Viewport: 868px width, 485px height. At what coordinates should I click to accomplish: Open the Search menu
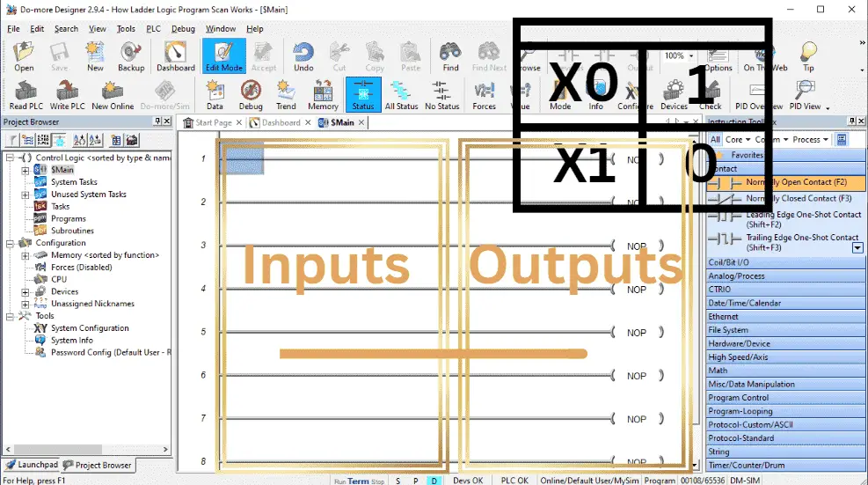pyautogui.click(x=67, y=29)
